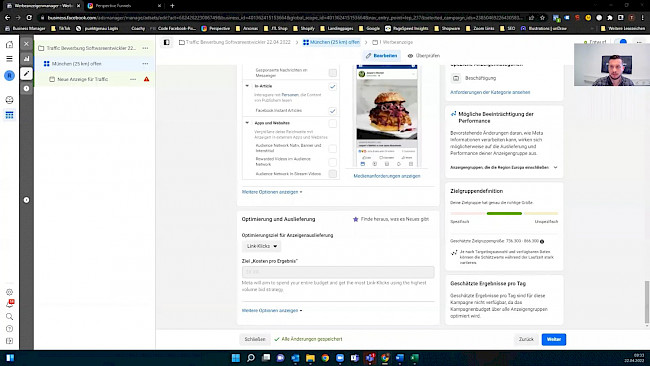Click Finde heraus, was es Neues gibt

tap(390, 219)
